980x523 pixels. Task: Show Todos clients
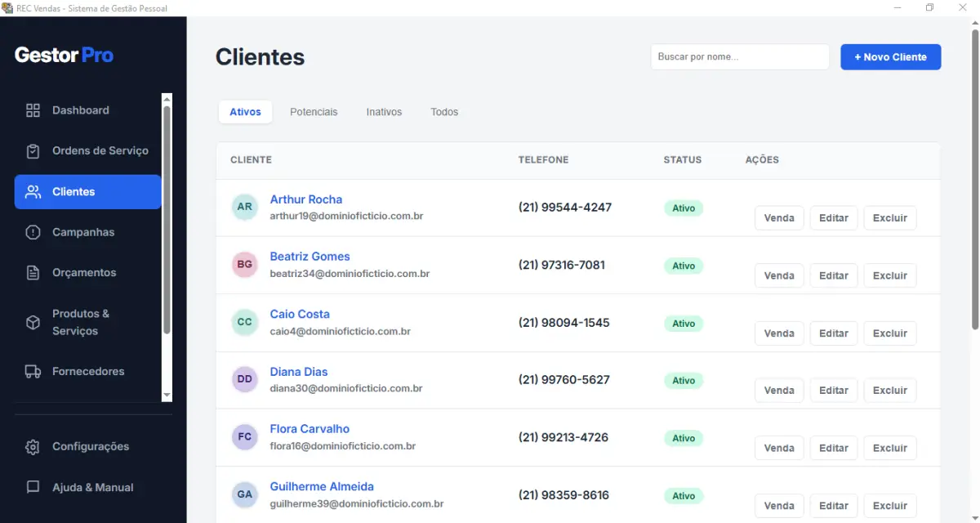pyautogui.click(x=444, y=111)
